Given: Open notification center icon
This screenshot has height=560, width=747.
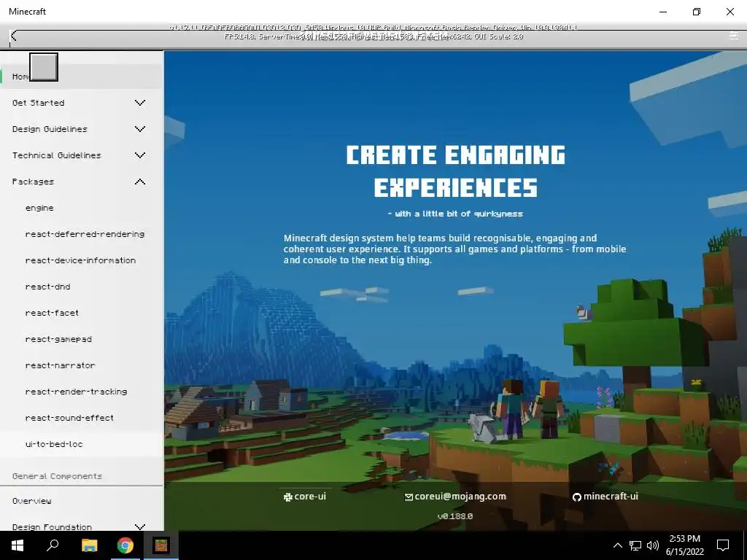Looking at the screenshot, I should point(723,545).
